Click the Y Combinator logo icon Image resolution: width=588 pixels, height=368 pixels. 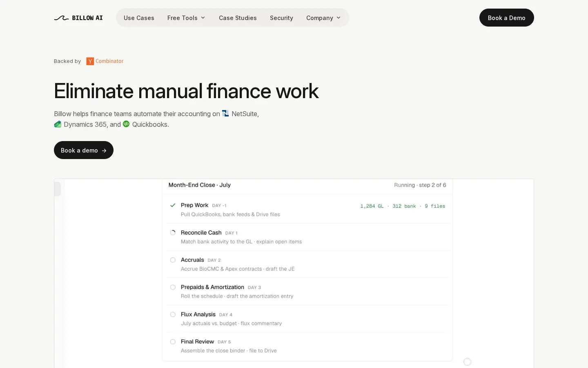pyautogui.click(x=90, y=61)
